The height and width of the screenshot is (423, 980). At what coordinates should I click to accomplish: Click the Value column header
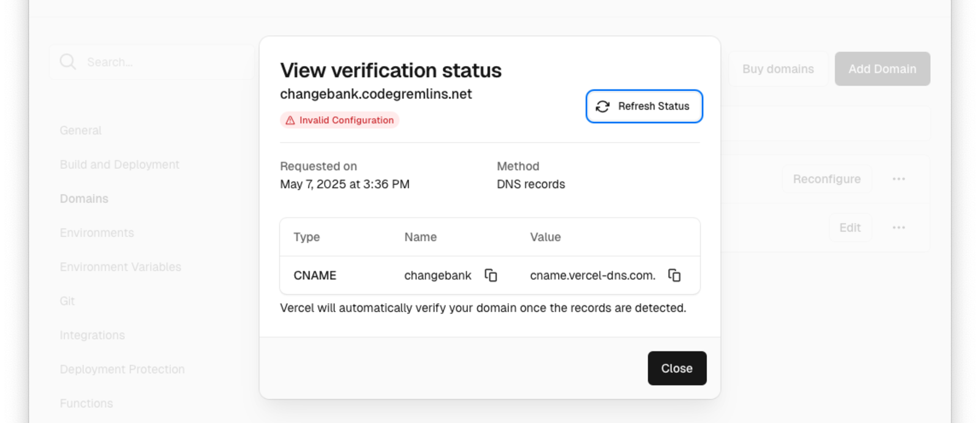pyautogui.click(x=545, y=237)
